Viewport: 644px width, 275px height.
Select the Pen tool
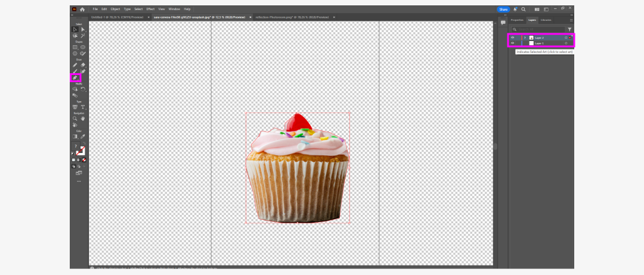click(x=75, y=65)
